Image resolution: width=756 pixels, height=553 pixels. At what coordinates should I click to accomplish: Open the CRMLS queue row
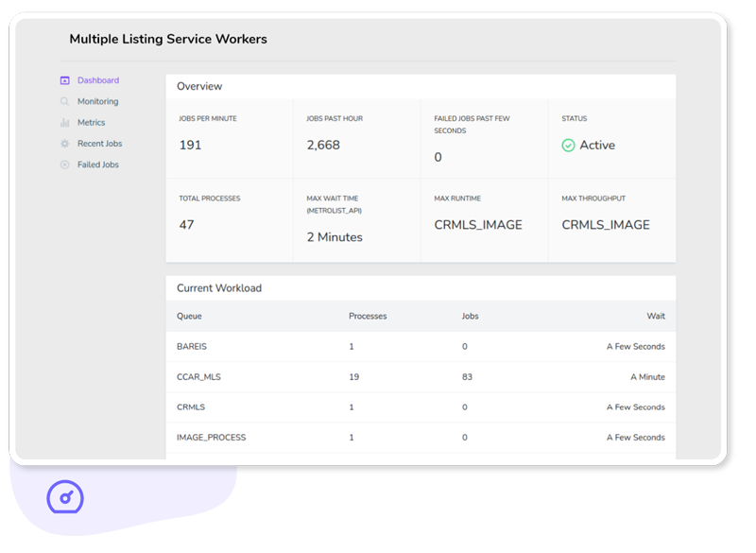(191, 406)
